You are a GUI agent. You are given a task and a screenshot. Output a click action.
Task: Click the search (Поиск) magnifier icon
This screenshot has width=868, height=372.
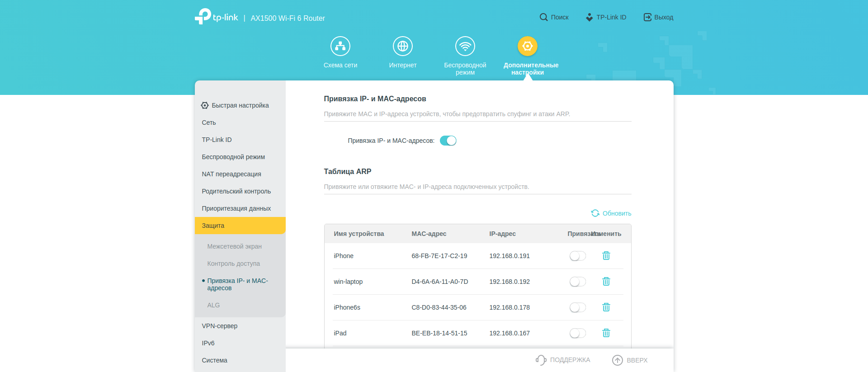tap(543, 17)
